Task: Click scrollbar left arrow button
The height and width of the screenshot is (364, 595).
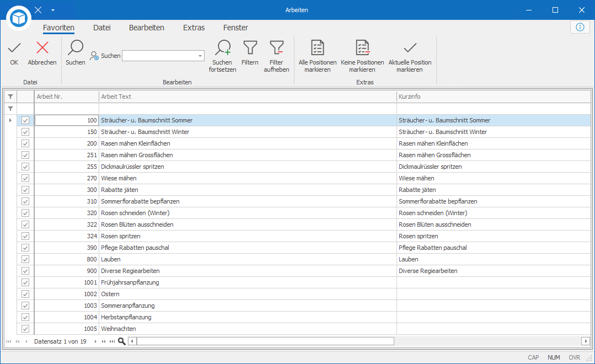Action: pyautogui.click(x=132, y=341)
